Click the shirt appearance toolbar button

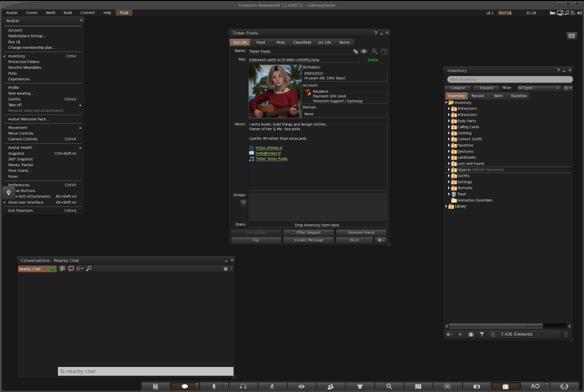pyautogui.click(x=360, y=386)
